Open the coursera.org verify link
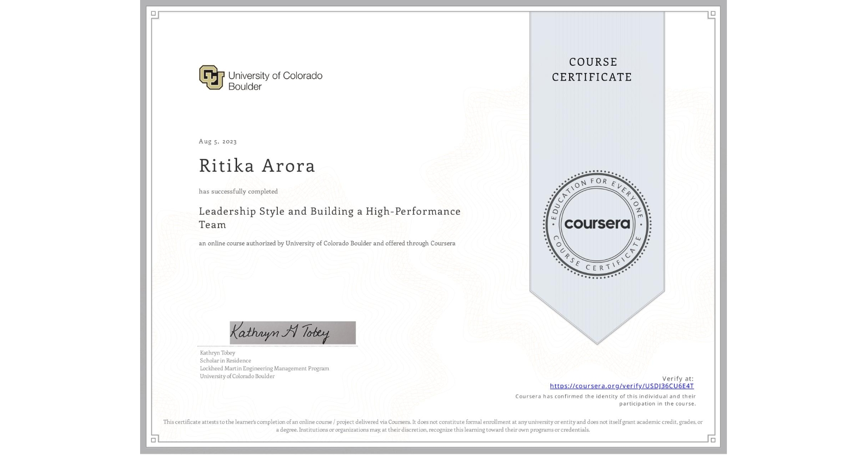Viewport: 868px width, 455px height. tap(622, 386)
